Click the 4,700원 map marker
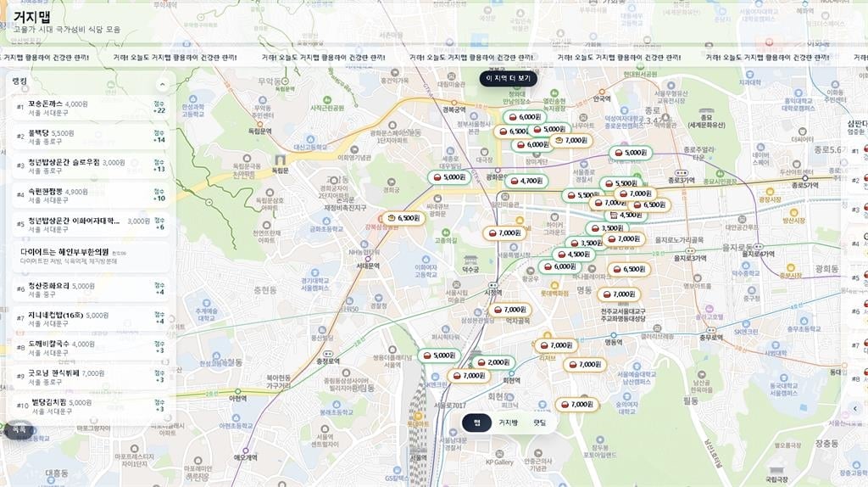The width and height of the screenshot is (868, 487). point(526,181)
